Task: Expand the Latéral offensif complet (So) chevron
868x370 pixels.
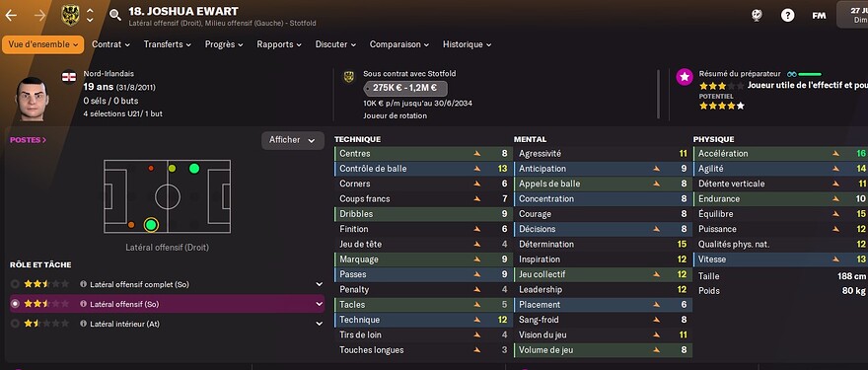Action: tap(319, 284)
